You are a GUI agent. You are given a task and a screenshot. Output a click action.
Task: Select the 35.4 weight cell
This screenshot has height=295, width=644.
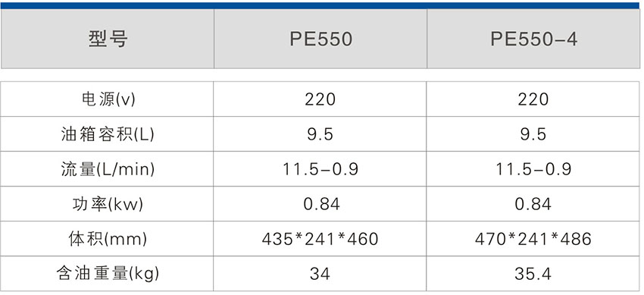tap(533, 274)
